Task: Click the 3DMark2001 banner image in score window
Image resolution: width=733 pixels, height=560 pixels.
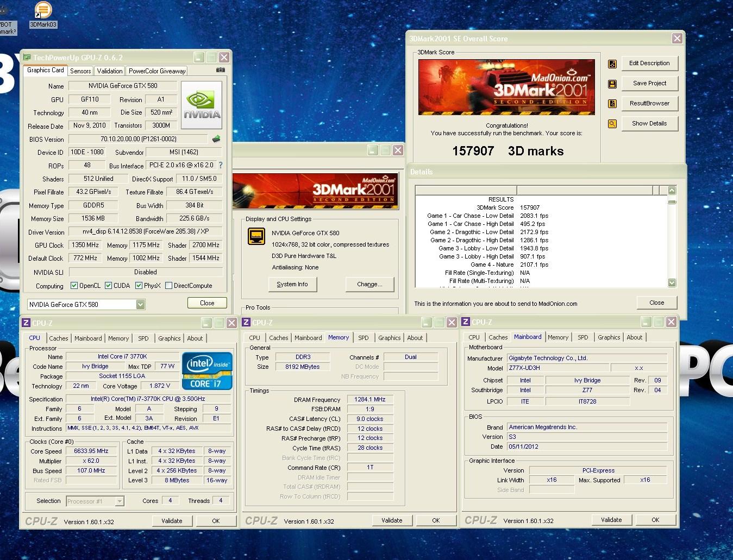Action: click(506, 87)
